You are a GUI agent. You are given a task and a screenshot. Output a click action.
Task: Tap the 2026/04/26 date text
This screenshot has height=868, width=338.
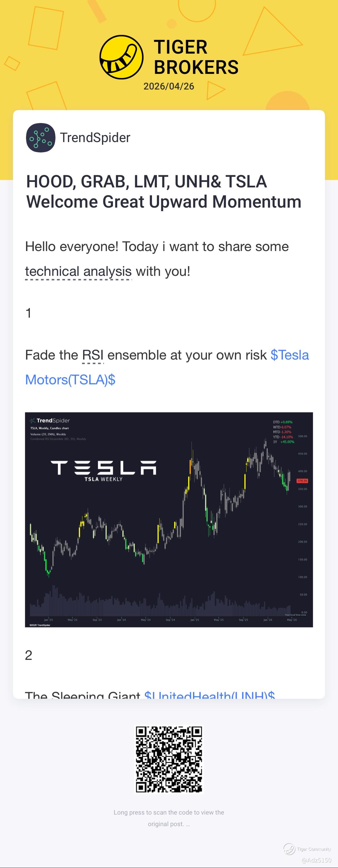169,86
